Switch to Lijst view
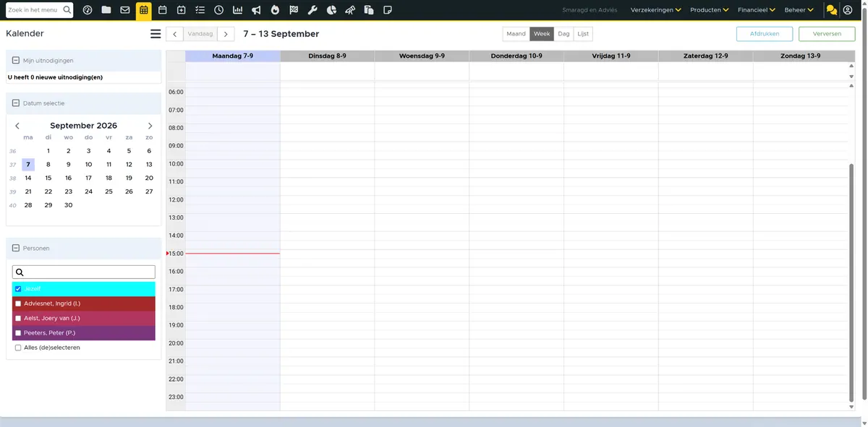 583,34
